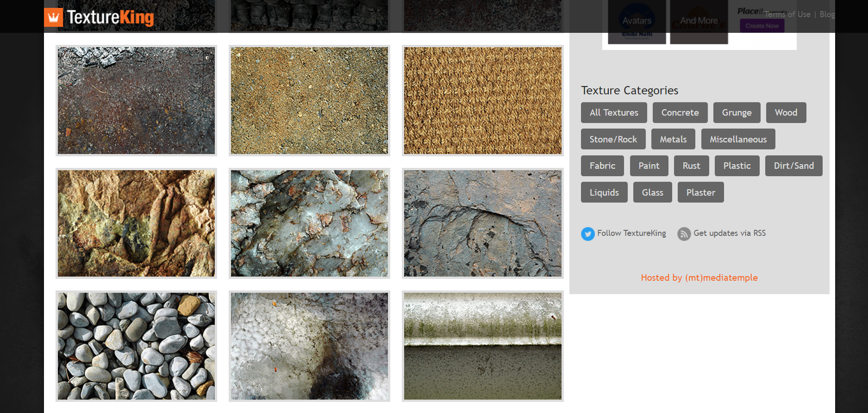Open the dark rusty metal texture thumbnail

(136, 100)
